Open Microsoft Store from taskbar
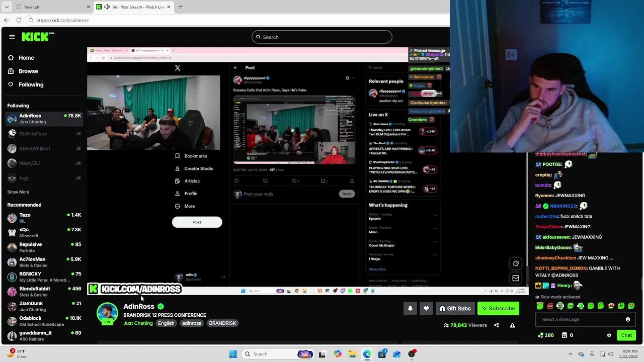This screenshot has width=644, height=362. tap(382, 354)
